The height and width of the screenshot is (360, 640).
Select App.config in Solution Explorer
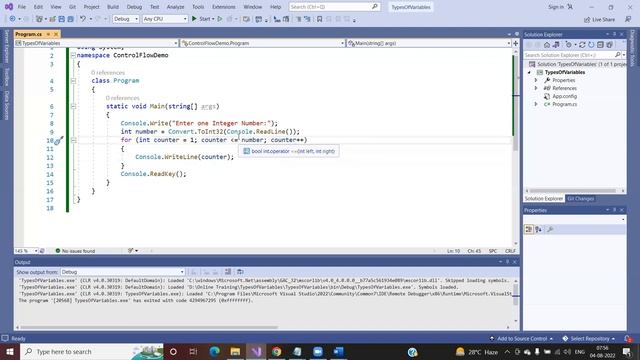(x=564, y=96)
